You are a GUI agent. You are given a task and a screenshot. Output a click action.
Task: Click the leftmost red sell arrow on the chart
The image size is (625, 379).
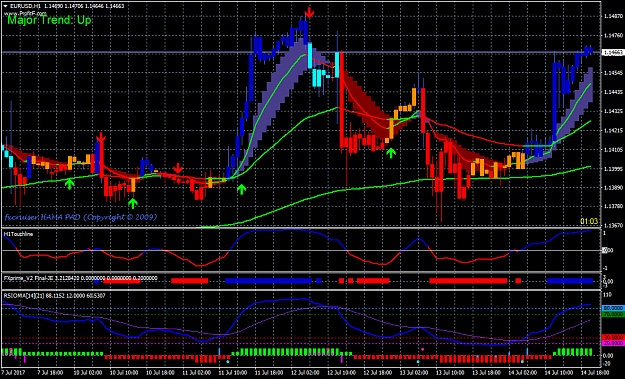[x=101, y=137]
